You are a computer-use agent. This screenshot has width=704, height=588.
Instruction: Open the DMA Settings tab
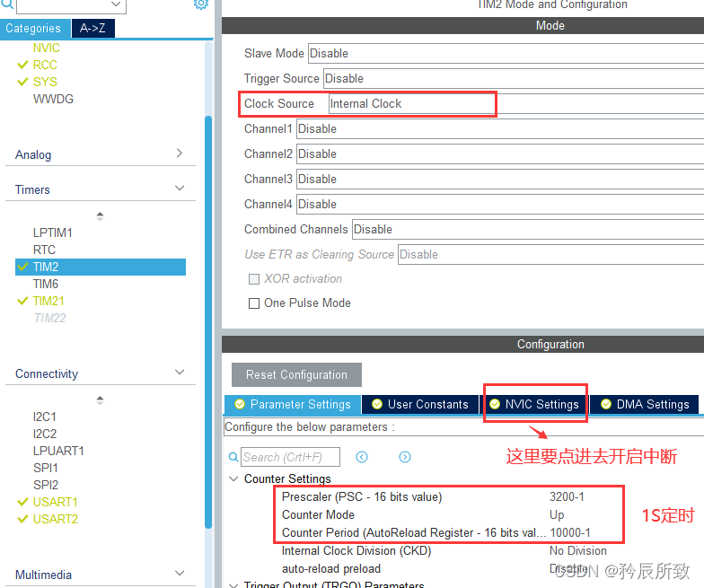(645, 404)
